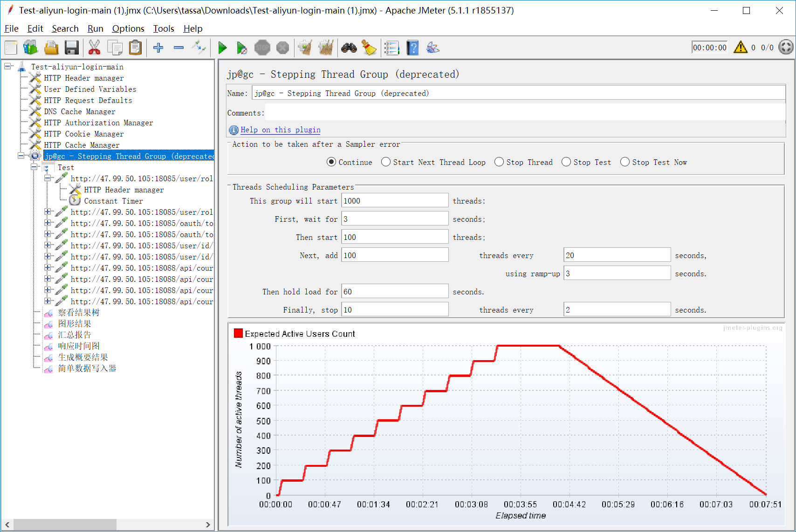Expand the second user/rol sampler node

(x=48, y=211)
